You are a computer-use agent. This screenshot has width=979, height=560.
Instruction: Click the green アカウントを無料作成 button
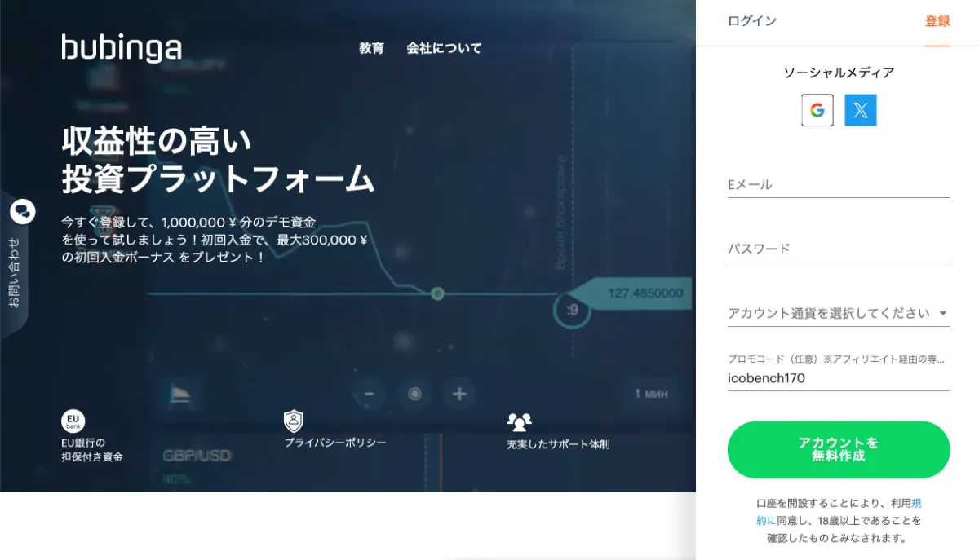(839, 449)
